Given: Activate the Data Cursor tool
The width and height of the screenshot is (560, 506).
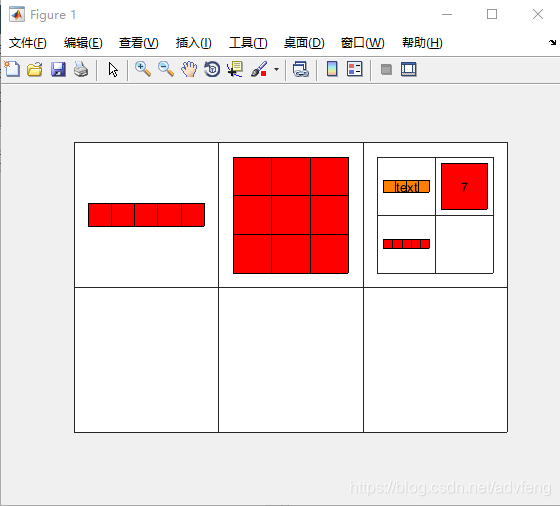Looking at the screenshot, I should coord(235,69).
